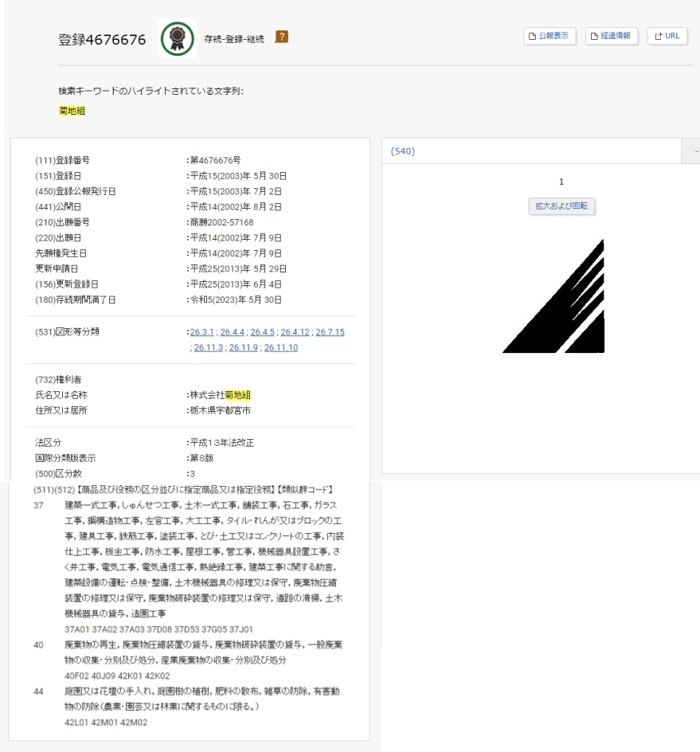Click the address value 栃木県宇都宮市

click(x=220, y=410)
